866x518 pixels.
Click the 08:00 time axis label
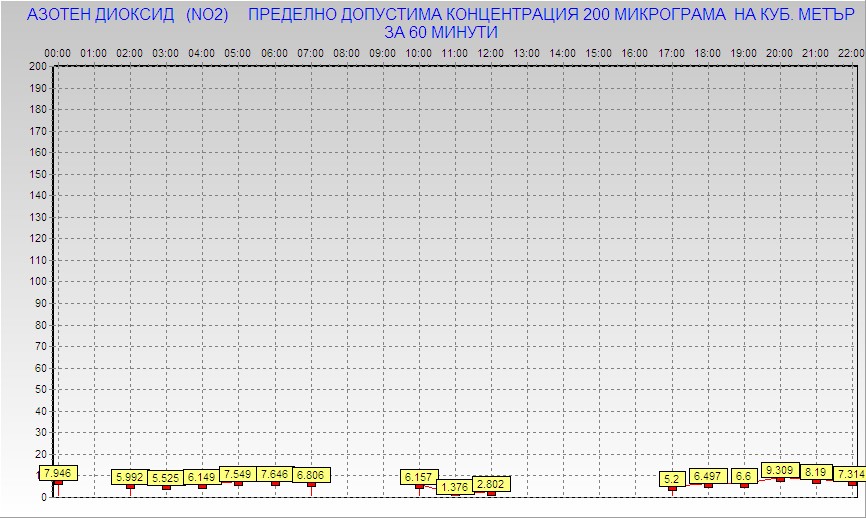(x=347, y=53)
